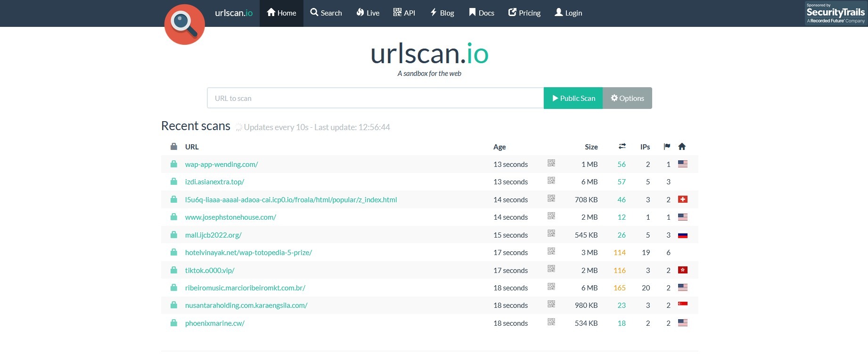Viewport: 868px width, 355px height.
Task: Open the Search page
Action: click(326, 13)
